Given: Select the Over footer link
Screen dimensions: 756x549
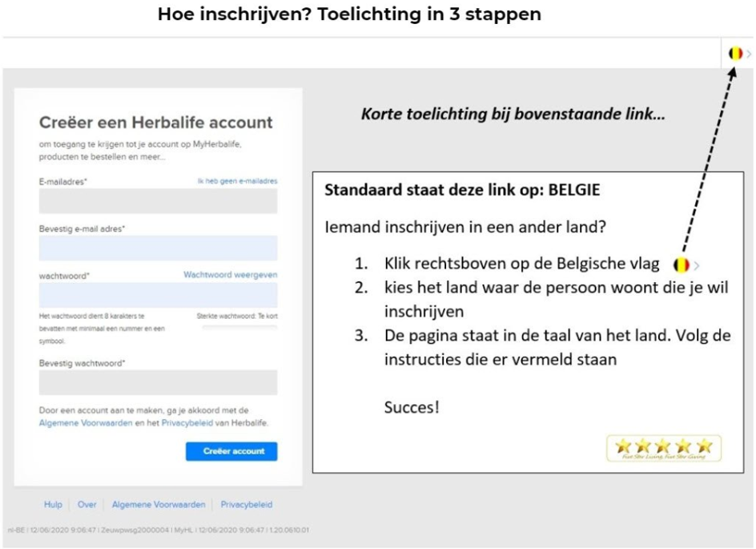Looking at the screenshot, I should [87, 505].
